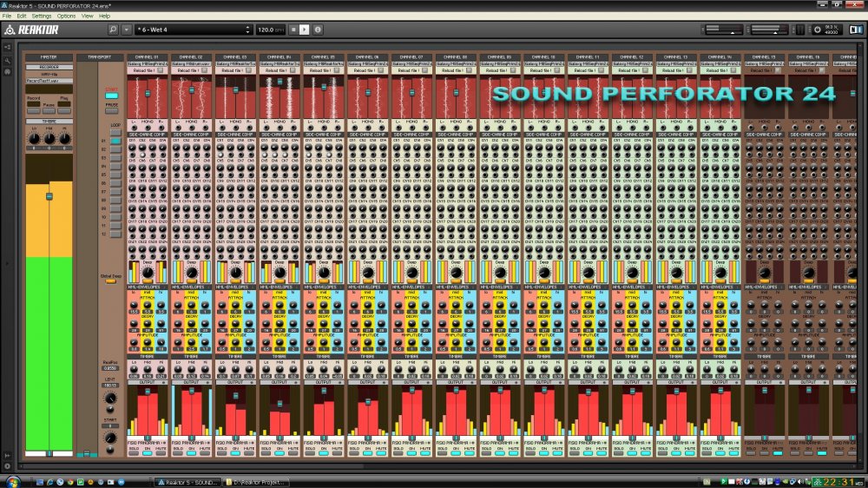
Task: Open the sample file selector on Channel 13
Action: pos(676,64)
